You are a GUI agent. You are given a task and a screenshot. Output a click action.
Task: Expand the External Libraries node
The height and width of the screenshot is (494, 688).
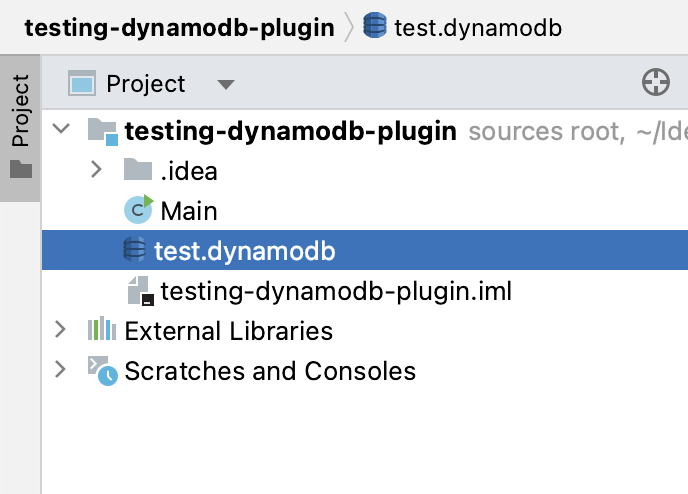60,329
